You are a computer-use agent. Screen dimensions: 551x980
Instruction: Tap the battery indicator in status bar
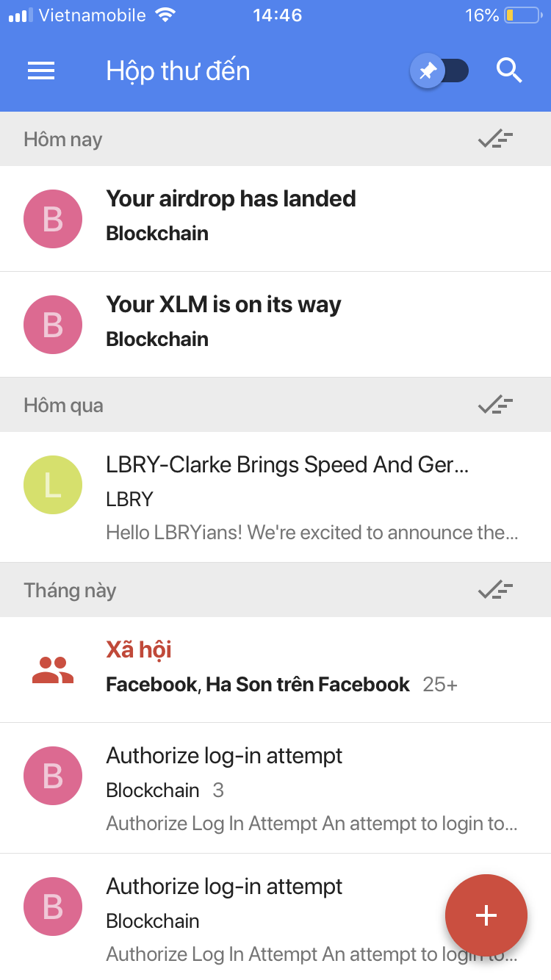[x=522, y=15]
